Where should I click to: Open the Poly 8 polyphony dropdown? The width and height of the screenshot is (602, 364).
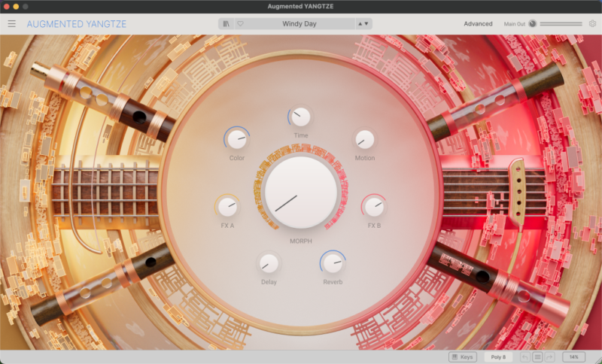(497, 356)
